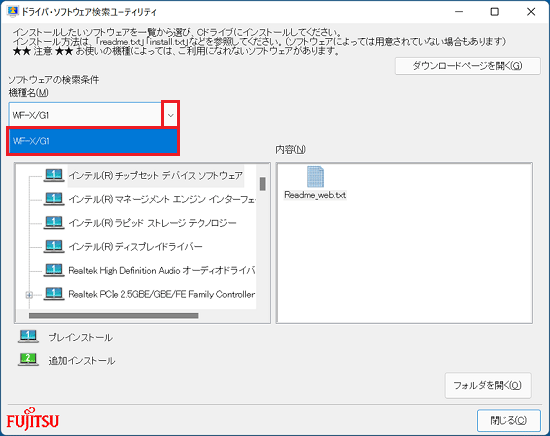Click the 機種名 combo box text field
Viewport: 550px width, 436px height.
(85, 115)
